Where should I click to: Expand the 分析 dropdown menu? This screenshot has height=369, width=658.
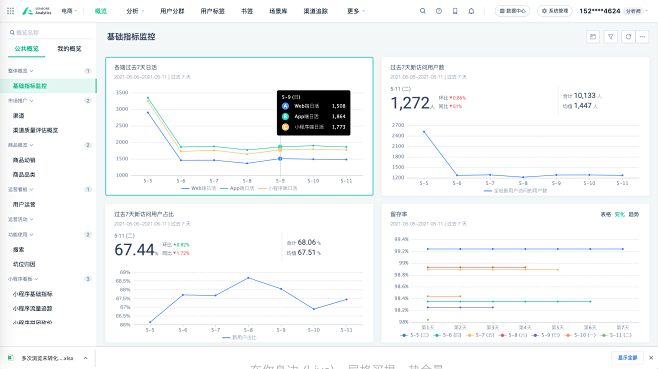pos(135,11)
